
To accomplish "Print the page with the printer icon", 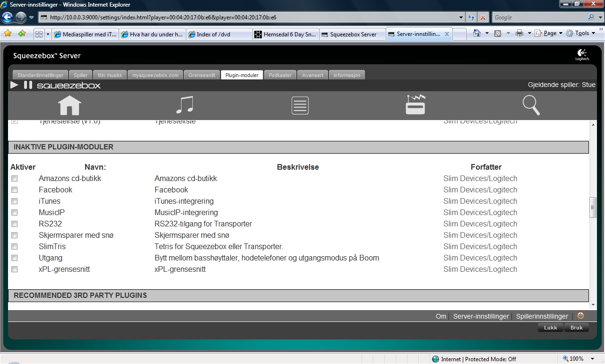I will [519, 34].
